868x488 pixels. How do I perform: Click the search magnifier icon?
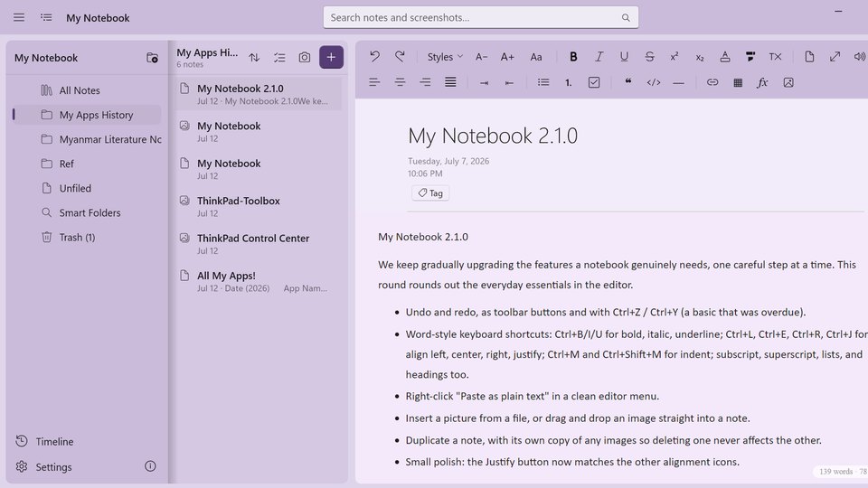pyautogui.click(x=626, y=18)
